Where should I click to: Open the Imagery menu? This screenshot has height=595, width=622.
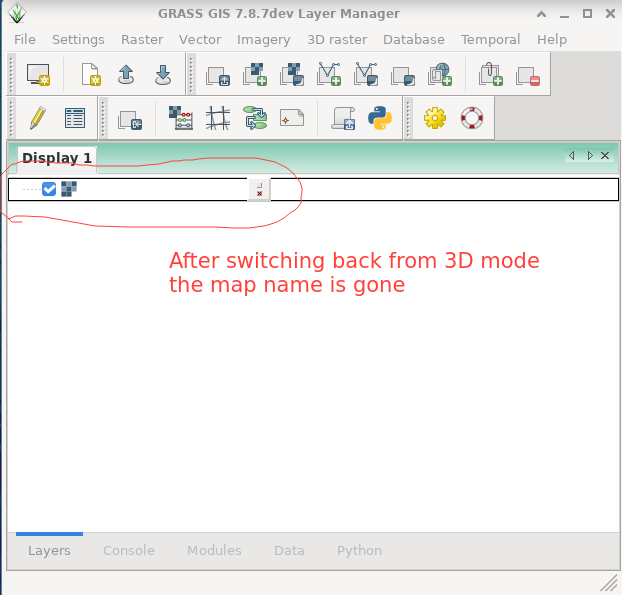[x=264, y=40]
